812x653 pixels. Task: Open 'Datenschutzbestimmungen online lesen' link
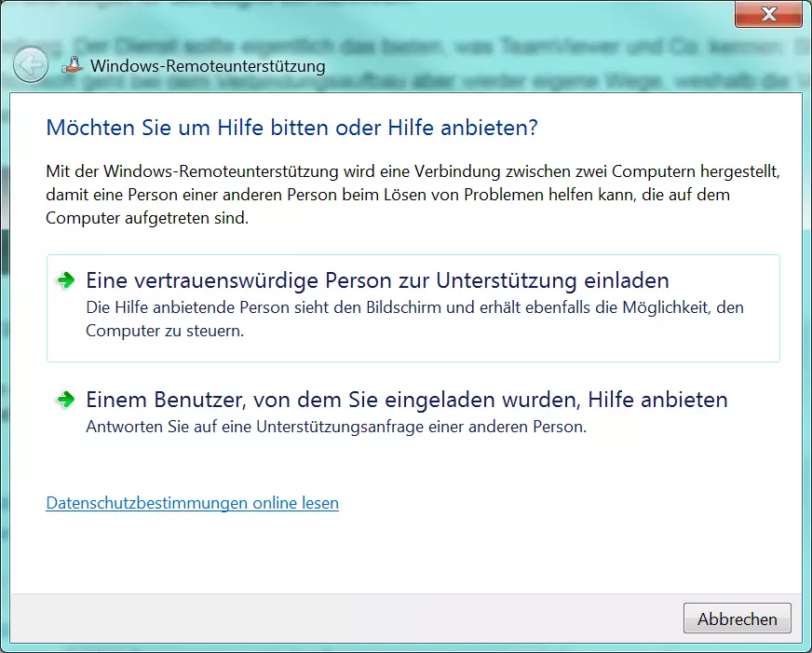[192, 503]
